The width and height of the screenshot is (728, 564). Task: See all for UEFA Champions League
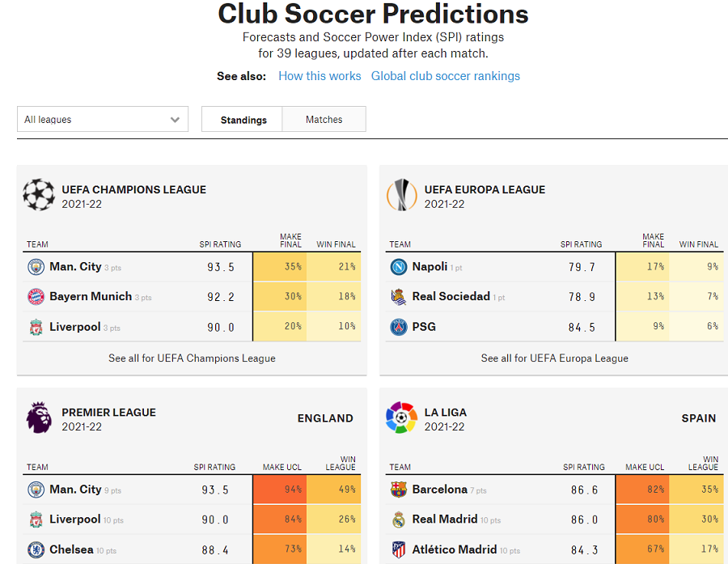coord(192,358)
